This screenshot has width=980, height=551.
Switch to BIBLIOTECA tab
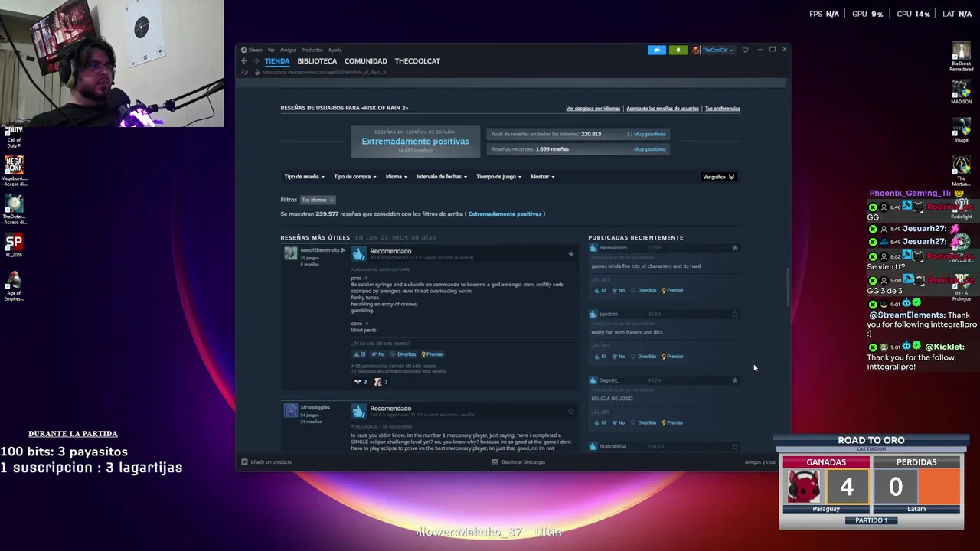pyautogui.click(x=317, y=61)
